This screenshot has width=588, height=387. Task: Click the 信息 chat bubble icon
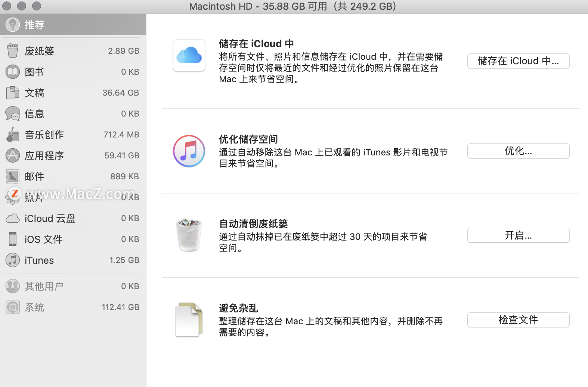point(13,114)
